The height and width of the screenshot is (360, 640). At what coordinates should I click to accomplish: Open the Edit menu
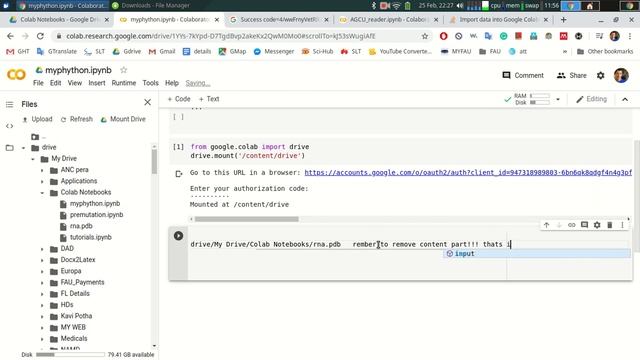point(56,83)
